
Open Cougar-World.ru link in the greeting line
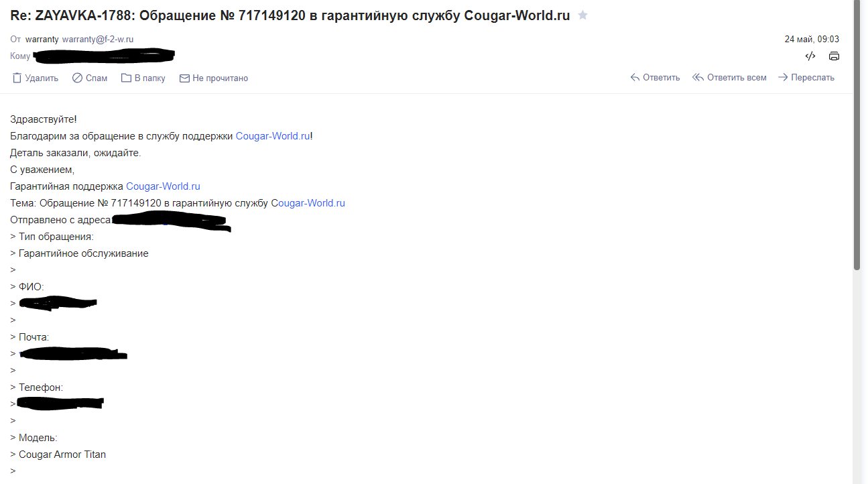click(x=273, y=136)
